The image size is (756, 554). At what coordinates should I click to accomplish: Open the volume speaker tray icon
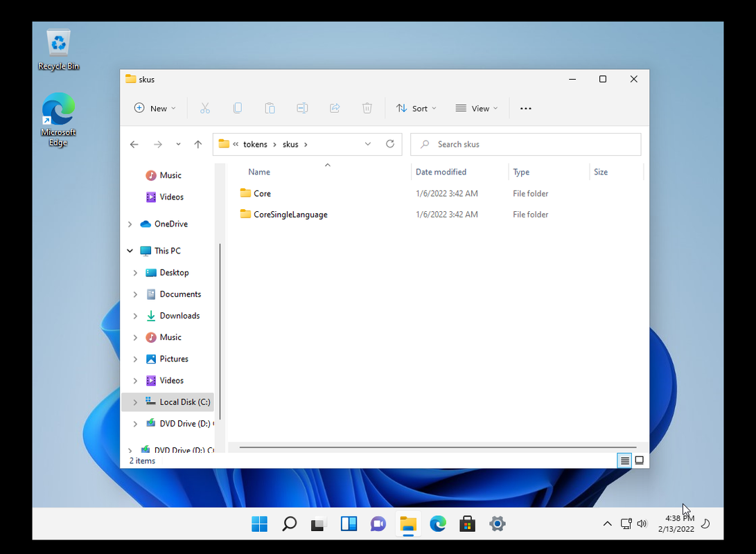(x=642, y=524)
